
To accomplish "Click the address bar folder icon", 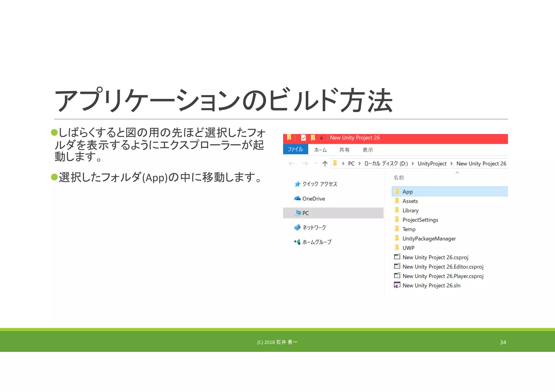I will tap(335, 163).
